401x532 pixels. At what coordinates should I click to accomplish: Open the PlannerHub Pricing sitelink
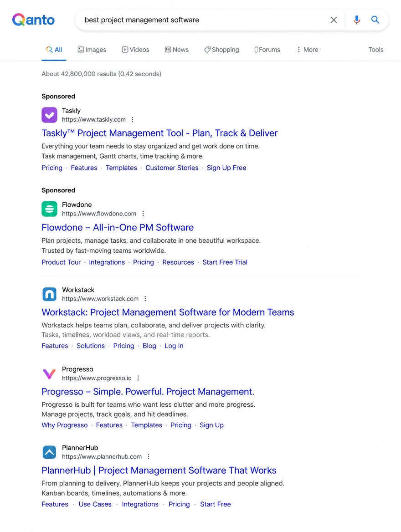click(179, 504)
